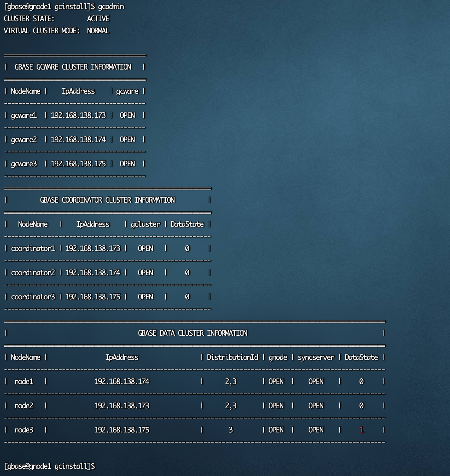Click the OPEN status in the gcware1 row

[x=127, y=116]
